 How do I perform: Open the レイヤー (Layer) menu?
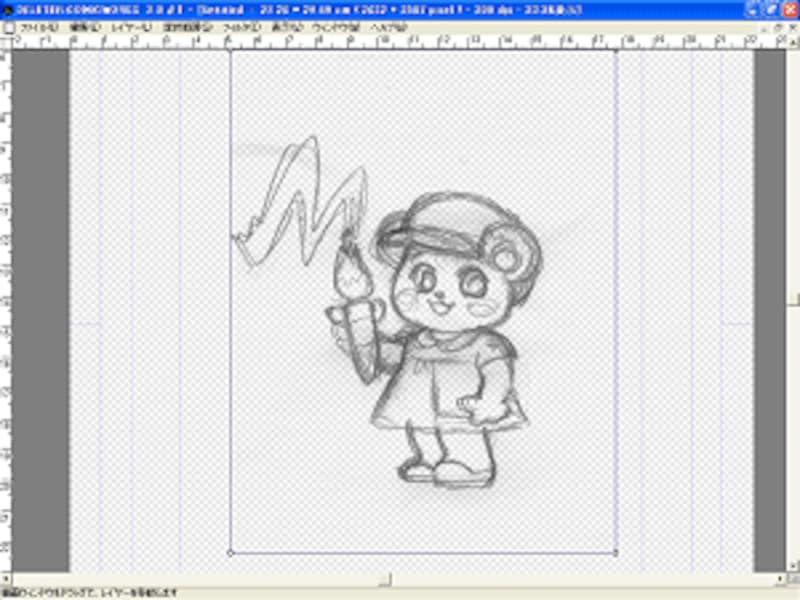(131, 27)
